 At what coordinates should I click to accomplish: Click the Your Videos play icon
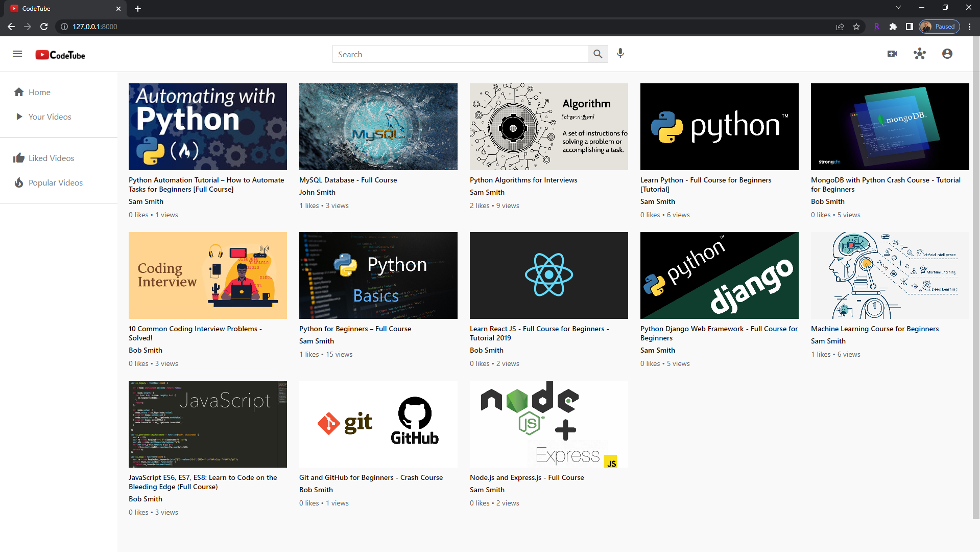click(x=19, y=117)
